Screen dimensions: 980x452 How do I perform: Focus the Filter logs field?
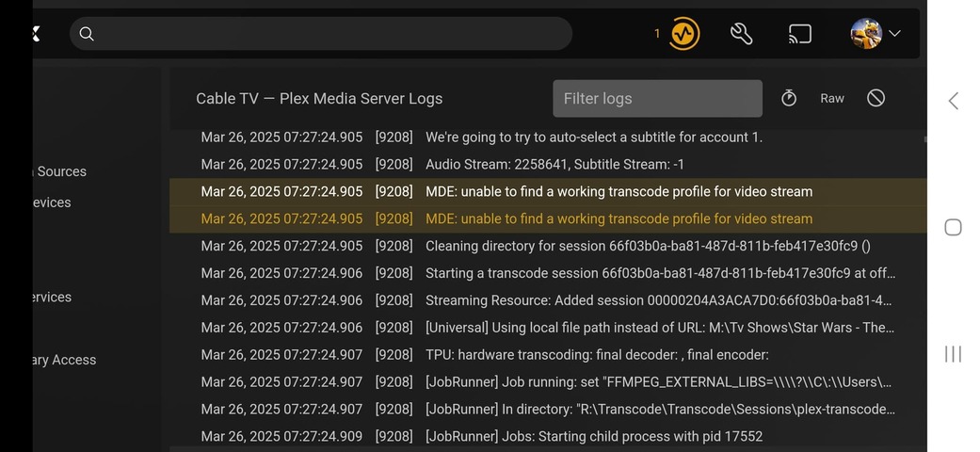(657, 98)
